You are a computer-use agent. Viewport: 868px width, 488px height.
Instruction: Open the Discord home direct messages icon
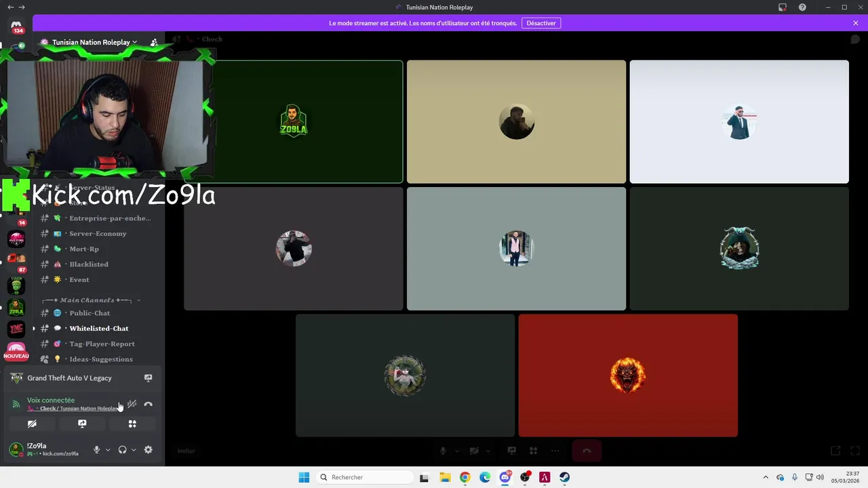(16, 26)
